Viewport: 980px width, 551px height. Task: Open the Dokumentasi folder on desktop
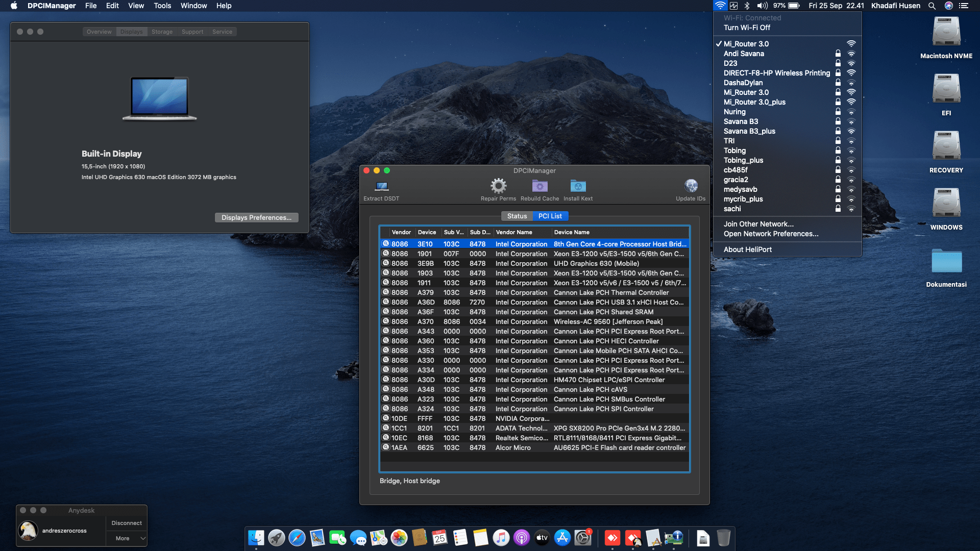(x=946, y=261)
